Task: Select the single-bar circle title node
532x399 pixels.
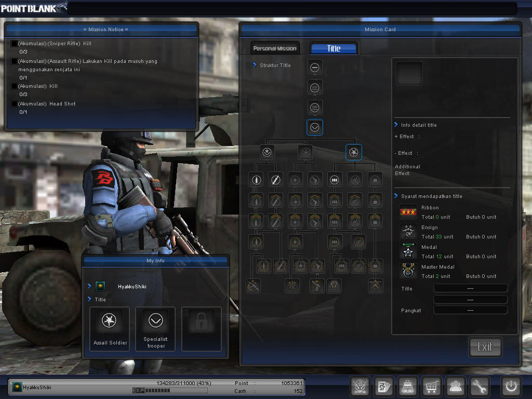Action: 314,68
